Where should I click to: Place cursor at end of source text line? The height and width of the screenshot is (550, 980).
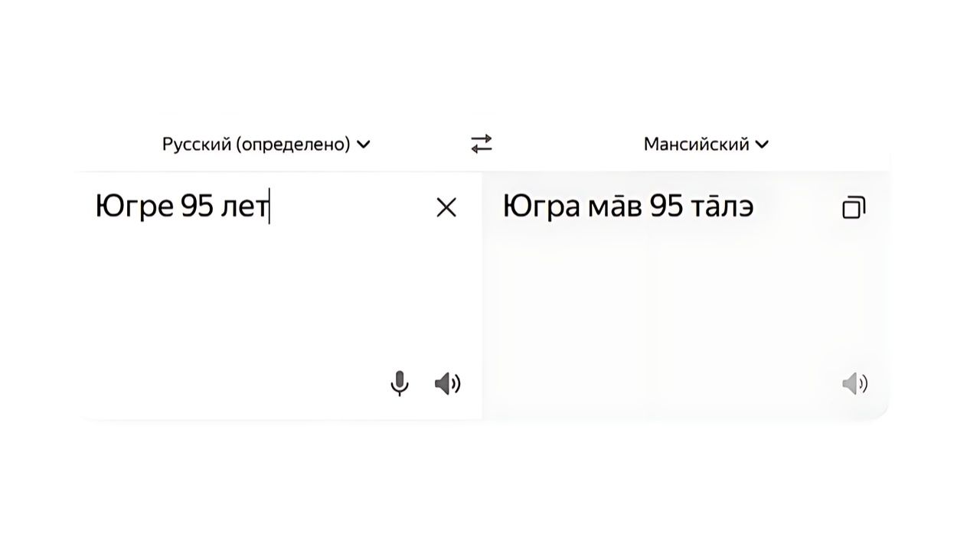269,207
